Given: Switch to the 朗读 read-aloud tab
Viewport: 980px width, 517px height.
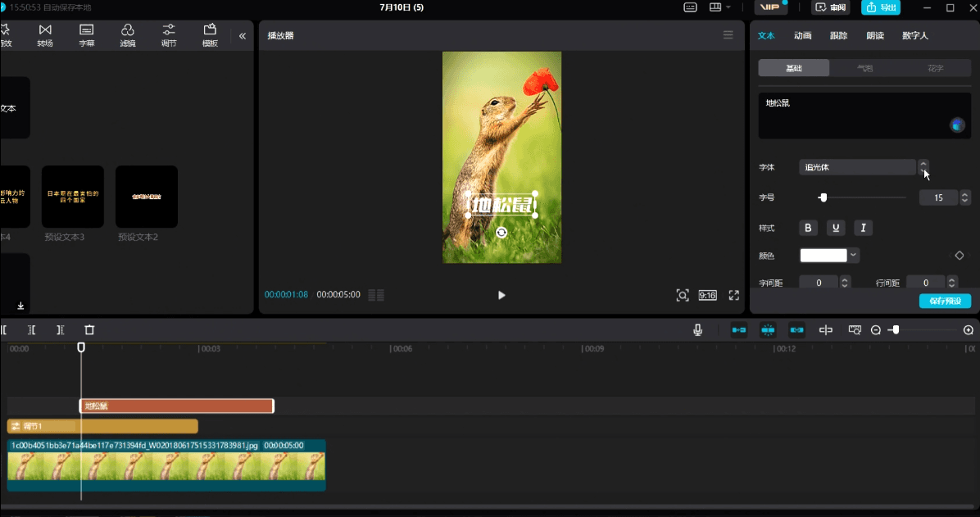Looking at the screenshot, I should pyautogui.click(x=875, y=35).
